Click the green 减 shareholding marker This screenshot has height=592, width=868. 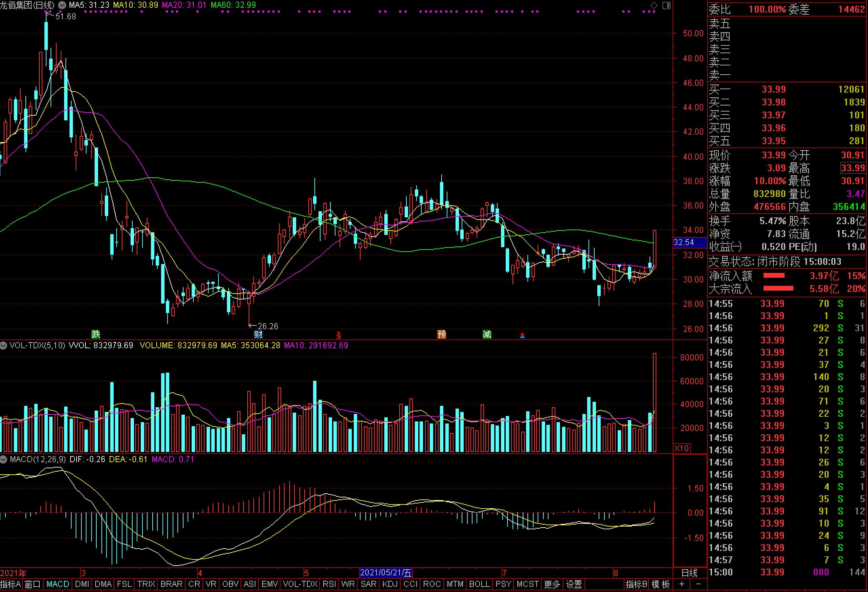tap(487, 334)
